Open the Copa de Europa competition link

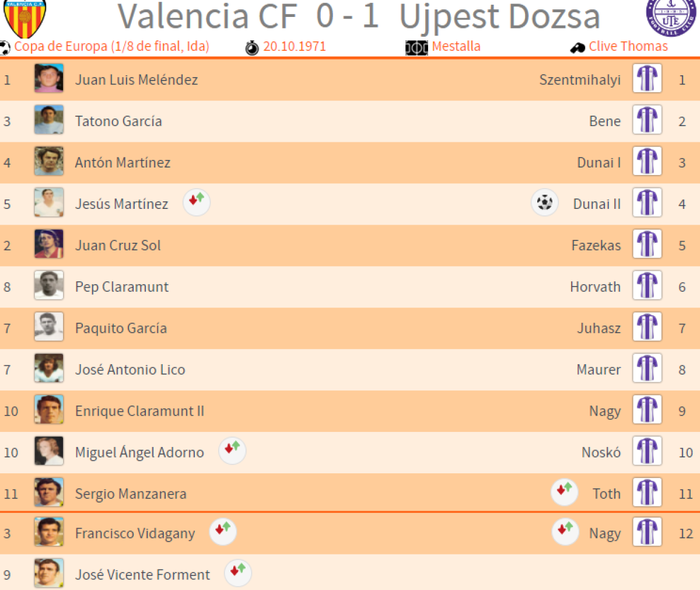coord(111,47)
